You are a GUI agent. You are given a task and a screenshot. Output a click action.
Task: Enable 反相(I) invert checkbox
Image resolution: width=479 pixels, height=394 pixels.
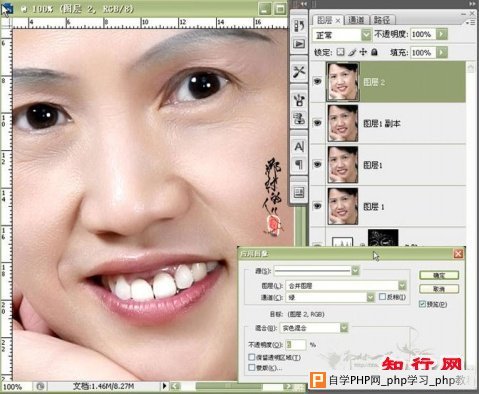tap(382, 296)
